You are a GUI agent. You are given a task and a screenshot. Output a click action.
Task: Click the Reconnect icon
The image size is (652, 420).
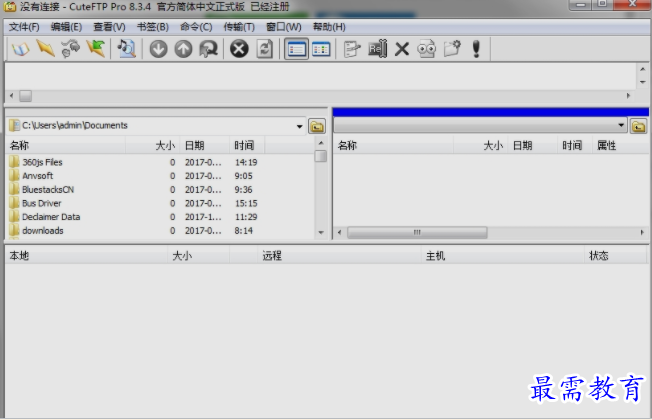coord(208,49)
